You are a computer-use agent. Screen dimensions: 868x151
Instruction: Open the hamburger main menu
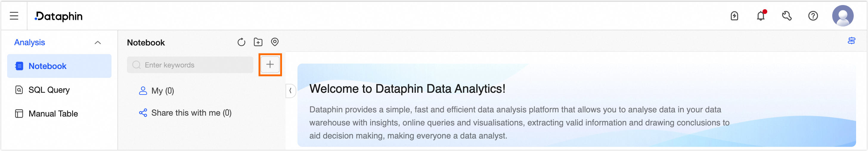pyautogui.click(x=14, y=16)
